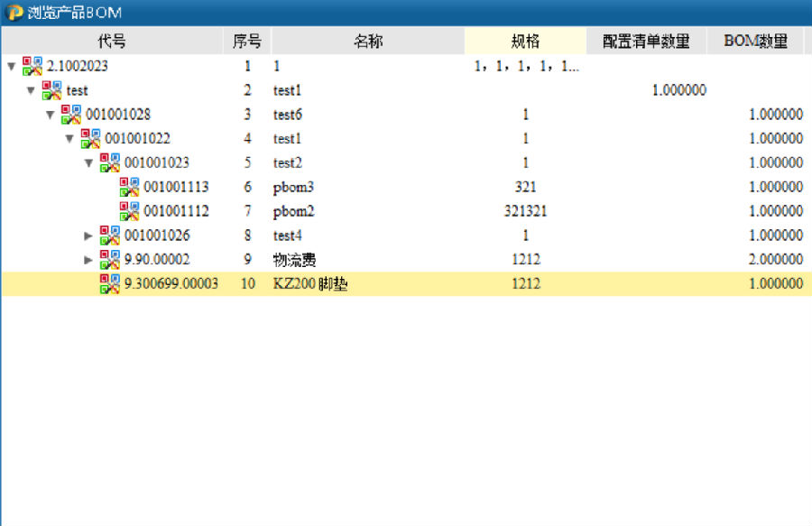Collapse the 2.1002023 root node
The height and width of the screenshot is (526, 812).
12,66
